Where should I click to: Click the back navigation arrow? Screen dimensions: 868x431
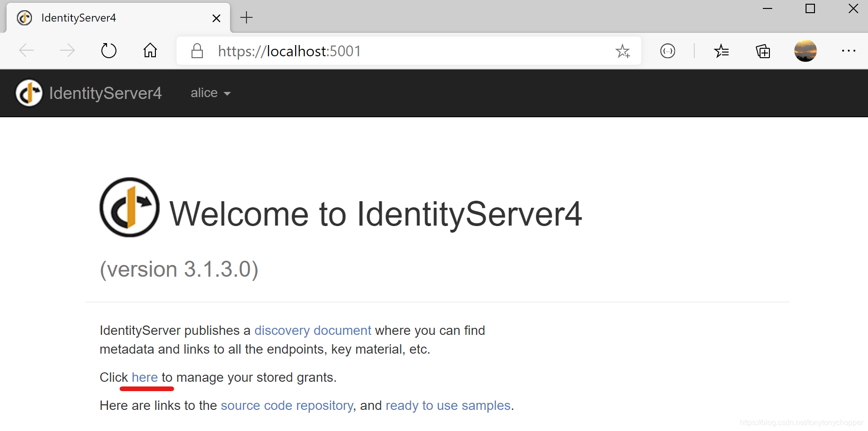[26, 50]
